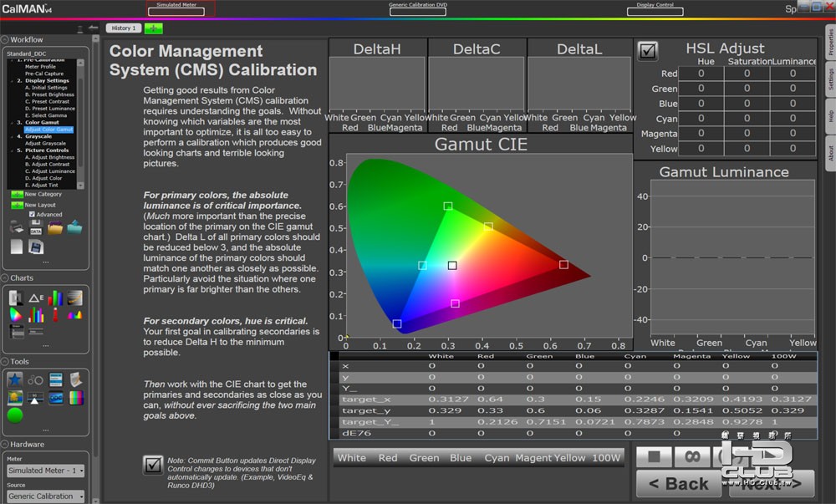Click the blue star tool icon

coord(16,380)
